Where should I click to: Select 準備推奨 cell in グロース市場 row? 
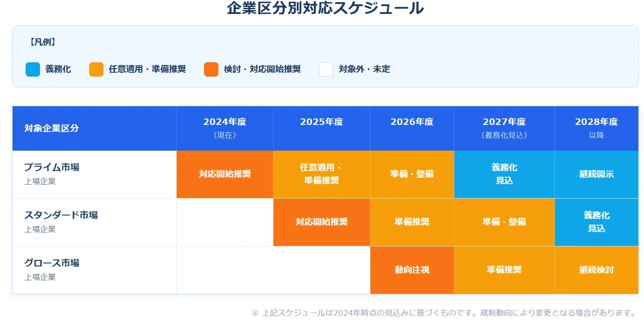coord(504,270)
